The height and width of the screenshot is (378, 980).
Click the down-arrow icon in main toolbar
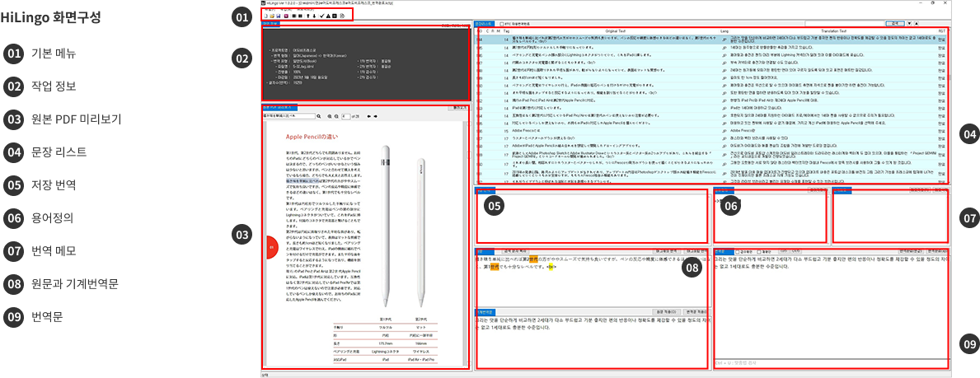[314, 16]
